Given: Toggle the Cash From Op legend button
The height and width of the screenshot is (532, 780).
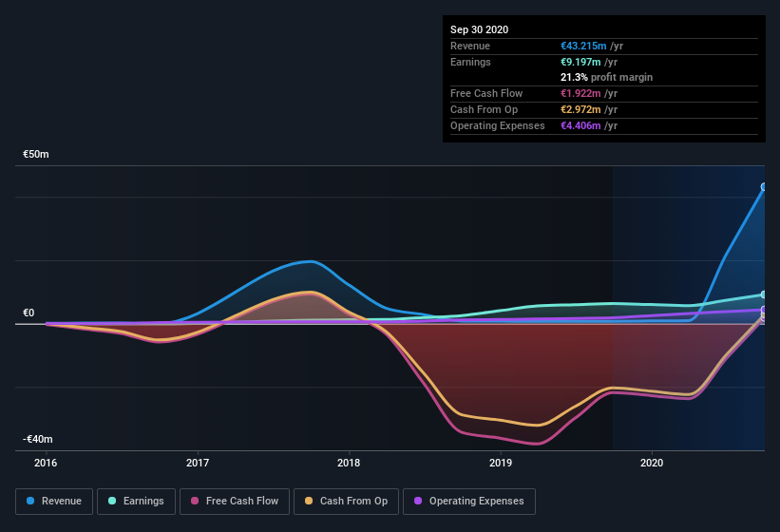Looking at the screenshot, I should click(x=346, y=502).
